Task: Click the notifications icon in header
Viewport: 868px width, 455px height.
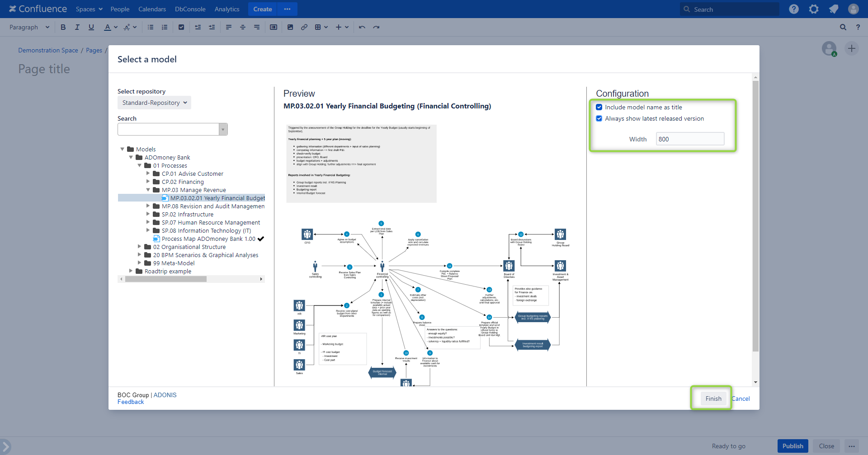Action: tap(834, 9)
